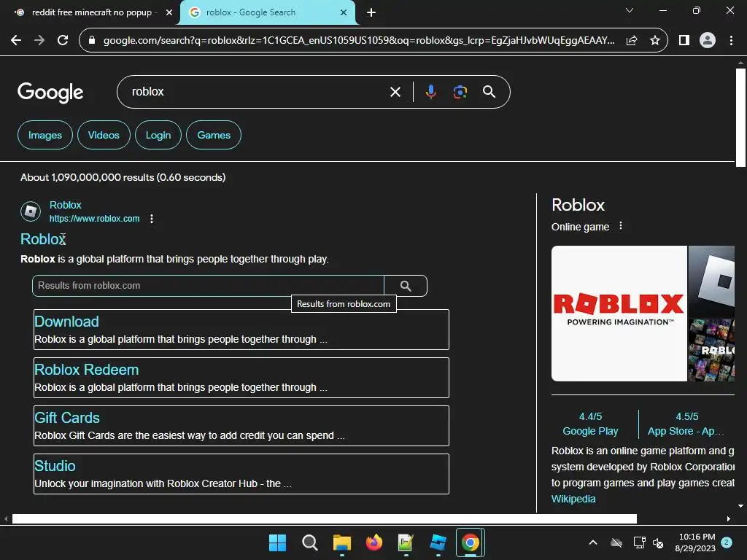Open the Chrome profile avatar
747x560 pixels.
(x=708, y=41)
